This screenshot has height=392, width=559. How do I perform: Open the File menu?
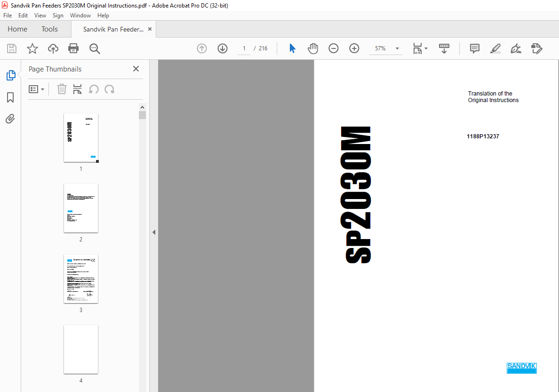(x=8, y=16)
